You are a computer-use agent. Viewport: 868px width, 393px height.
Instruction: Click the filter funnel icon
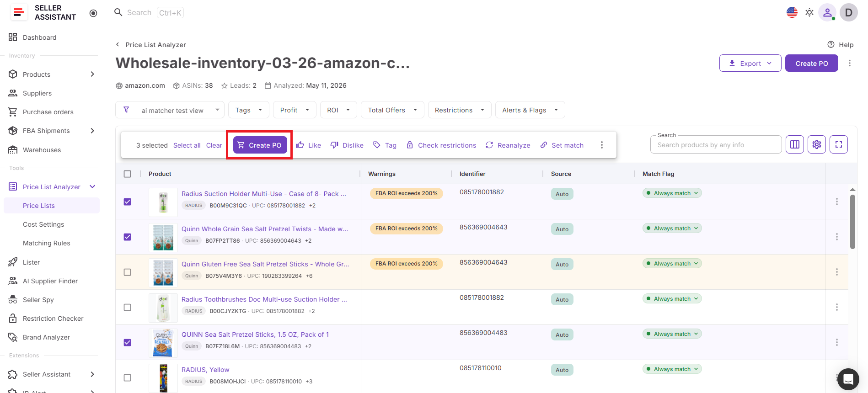126,110
